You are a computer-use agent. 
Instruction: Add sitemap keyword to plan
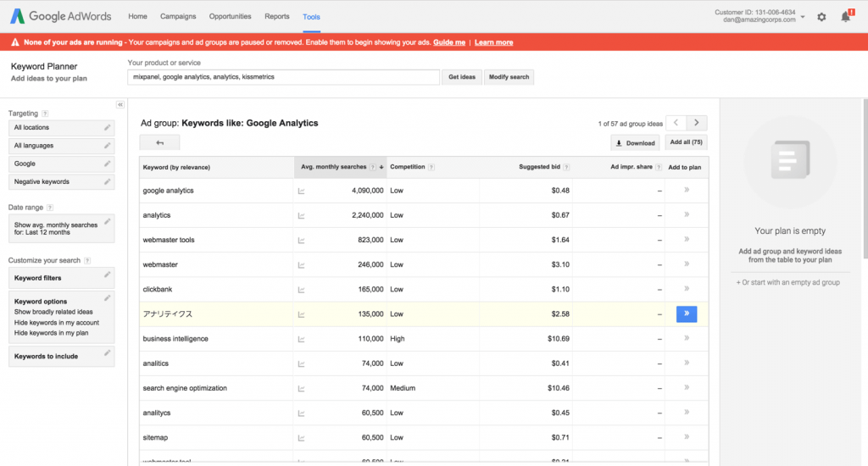(x=687, y=436)
